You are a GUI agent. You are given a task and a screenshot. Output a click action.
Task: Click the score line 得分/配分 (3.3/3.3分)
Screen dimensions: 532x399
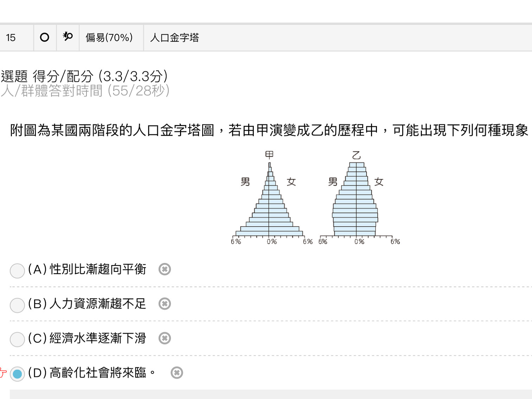100,76
